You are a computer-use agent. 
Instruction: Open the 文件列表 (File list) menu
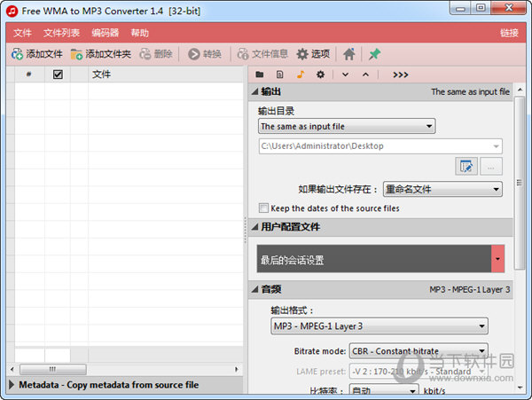(61, 33)
